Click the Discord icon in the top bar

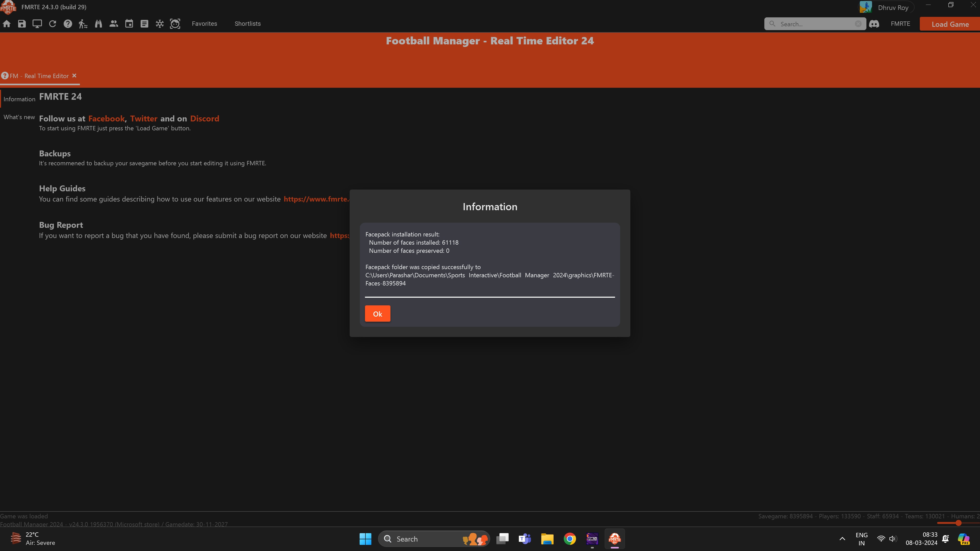(x=874, y=24)
